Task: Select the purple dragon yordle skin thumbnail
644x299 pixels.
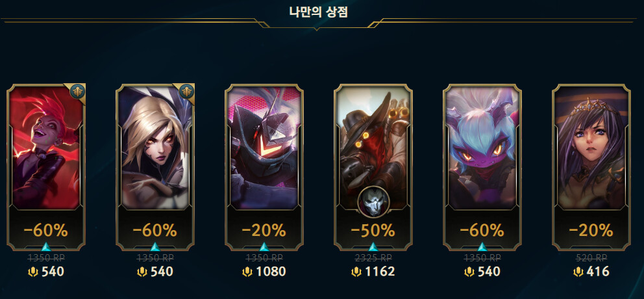Action: (482, 148)
